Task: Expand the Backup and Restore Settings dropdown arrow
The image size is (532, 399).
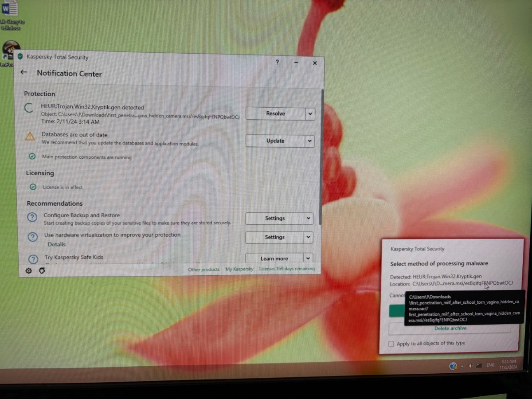Action: (309, 218)
